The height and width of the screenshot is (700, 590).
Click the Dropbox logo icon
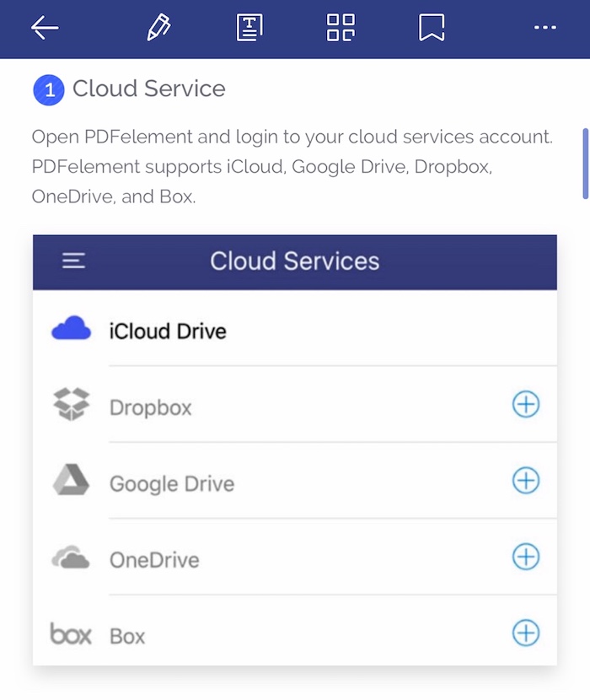72,404
